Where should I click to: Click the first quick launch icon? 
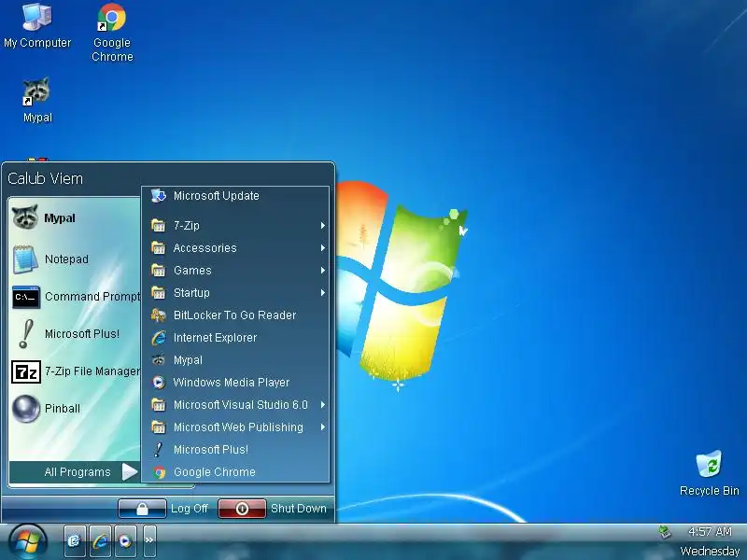coord(75,541)
